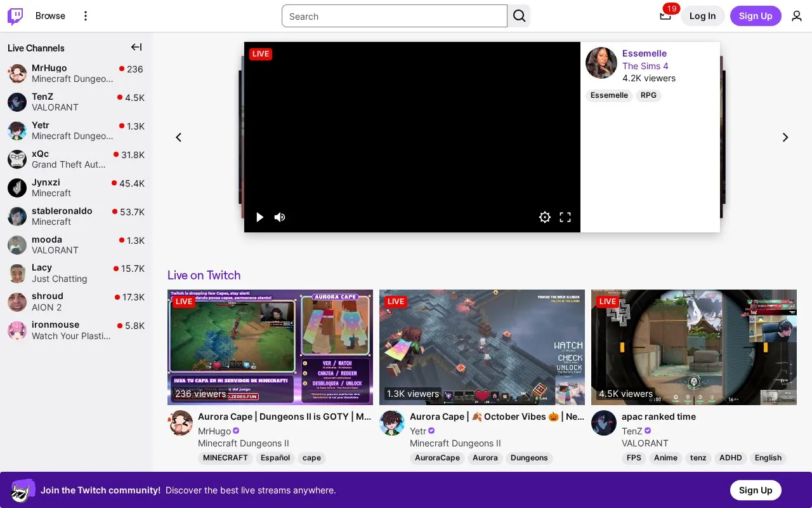Click the search magnifier button

click(519, 16)
